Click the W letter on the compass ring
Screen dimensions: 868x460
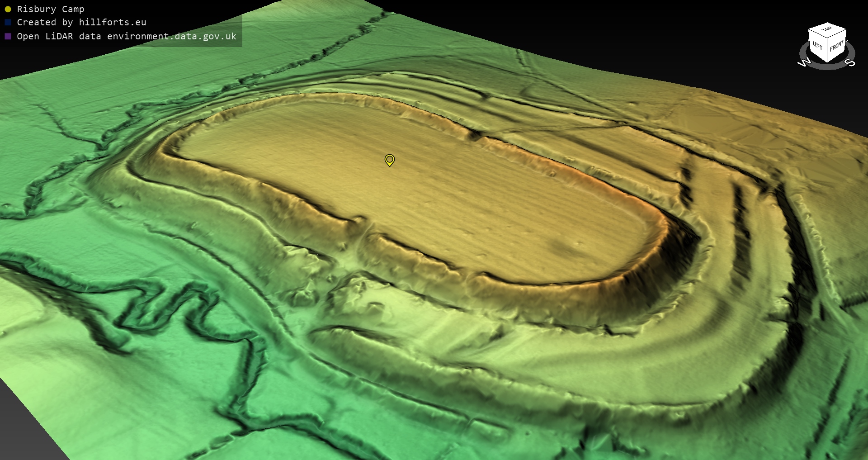tap(804, 62)
